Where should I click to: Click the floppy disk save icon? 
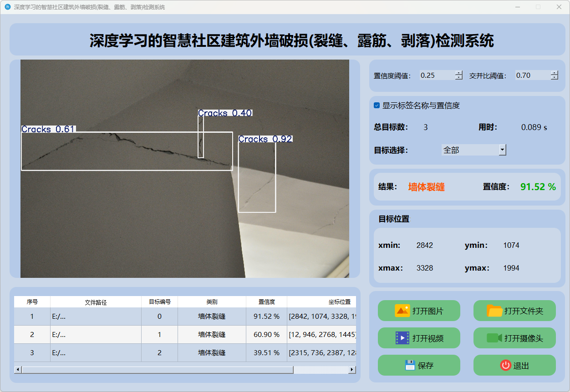410,365
